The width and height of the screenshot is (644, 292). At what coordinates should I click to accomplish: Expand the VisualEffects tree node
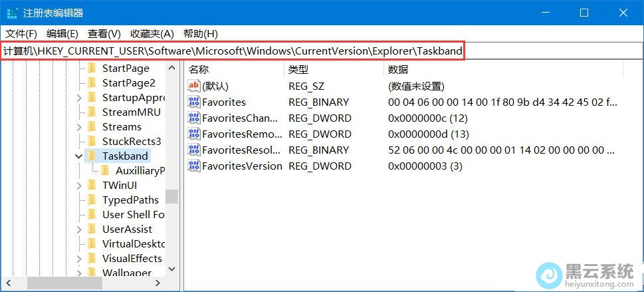tap(79, 259)
